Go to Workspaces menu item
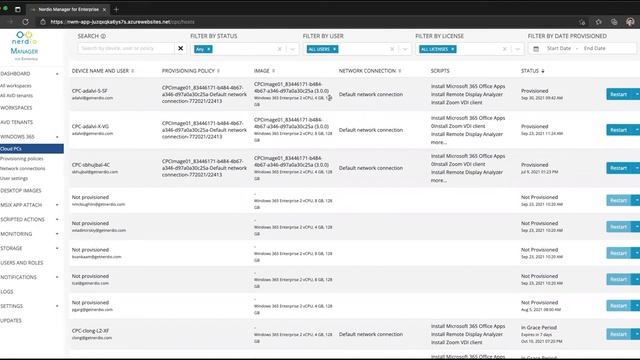The width and height of the screenshot is (640, 360). [16, 108]
